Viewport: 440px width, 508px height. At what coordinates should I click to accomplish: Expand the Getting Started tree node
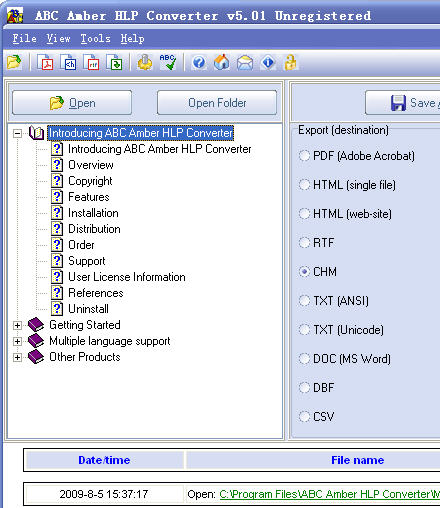pyautogui.click(x=17, y=325)
